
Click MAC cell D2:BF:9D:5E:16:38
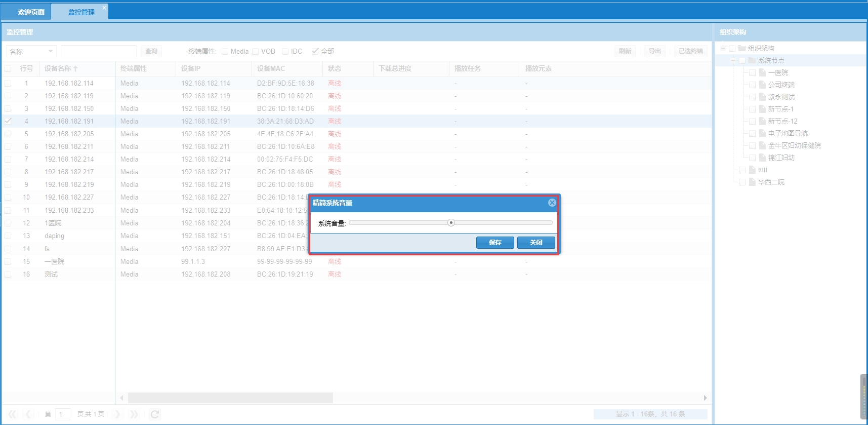coord(285,83)
